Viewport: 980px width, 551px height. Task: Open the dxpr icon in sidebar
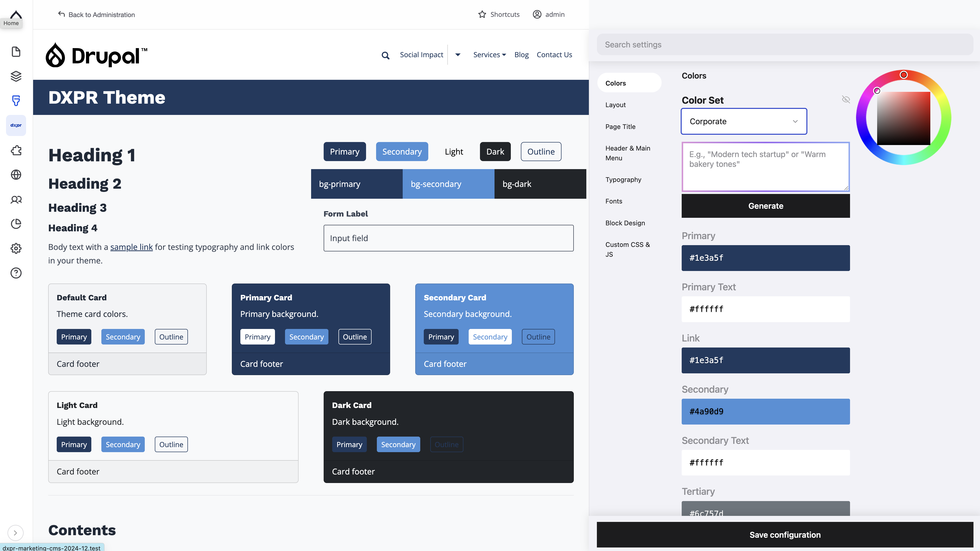pos(16,125)
